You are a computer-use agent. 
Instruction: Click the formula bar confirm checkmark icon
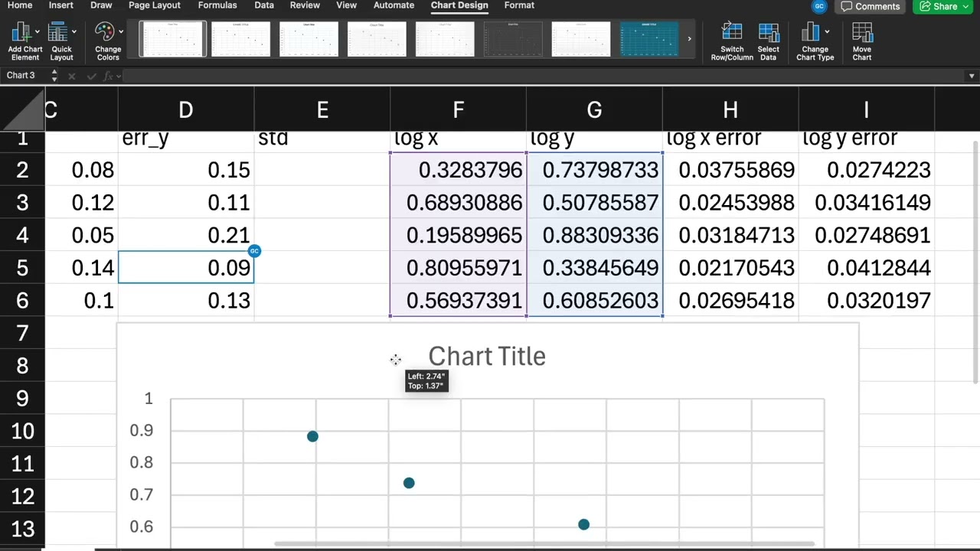coord(91,76)
